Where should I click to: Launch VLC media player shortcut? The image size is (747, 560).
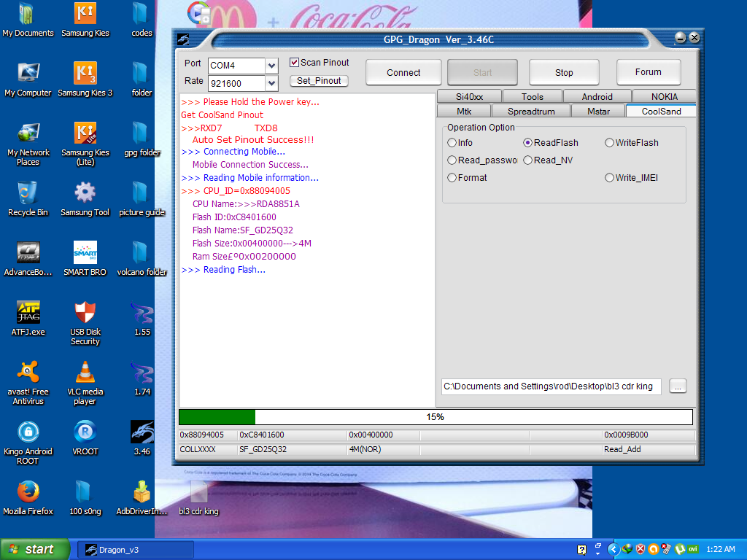85,373
